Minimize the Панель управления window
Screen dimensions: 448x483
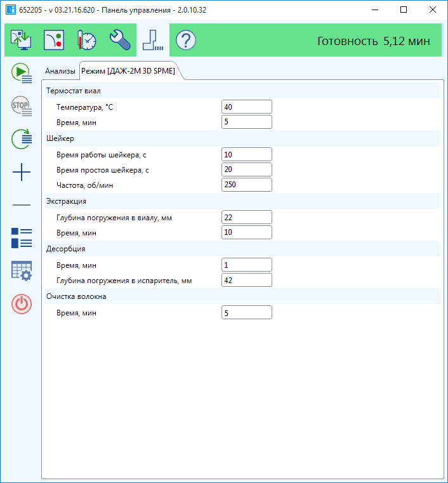[x=375, y=10]
